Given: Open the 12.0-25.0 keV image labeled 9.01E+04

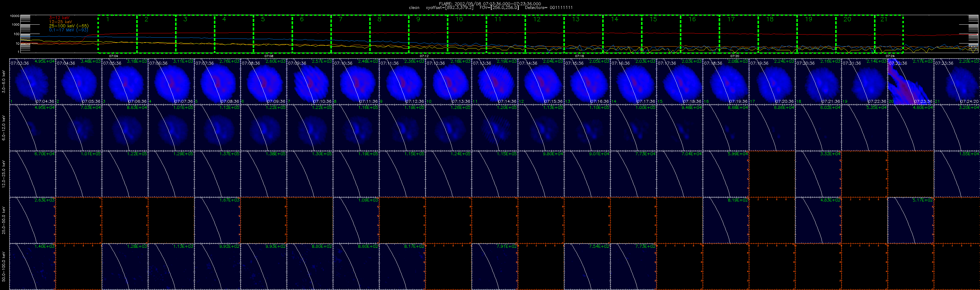Looking at the screenshot, I should coord(587,174).
